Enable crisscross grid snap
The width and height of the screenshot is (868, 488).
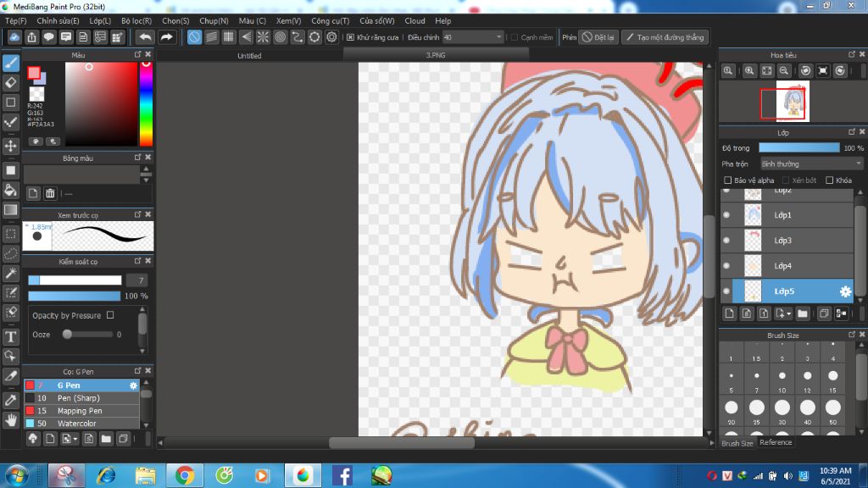[x=229, y=37]
